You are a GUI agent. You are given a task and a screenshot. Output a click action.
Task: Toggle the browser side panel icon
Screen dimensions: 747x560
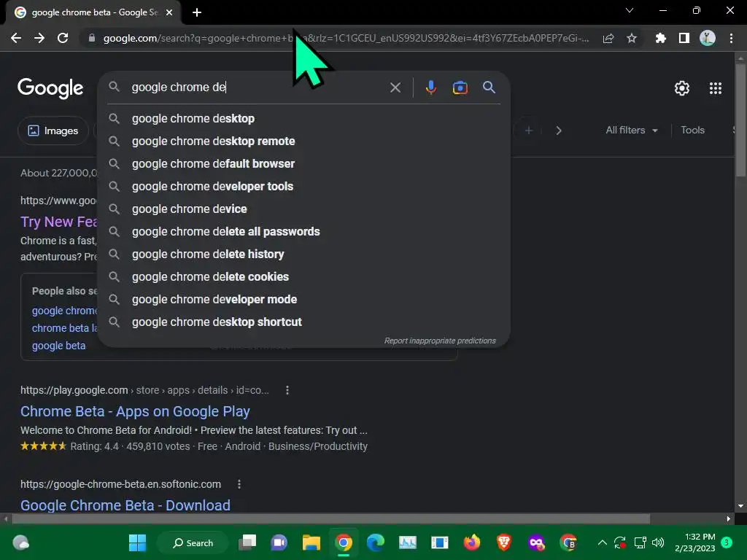pos(684,38)
